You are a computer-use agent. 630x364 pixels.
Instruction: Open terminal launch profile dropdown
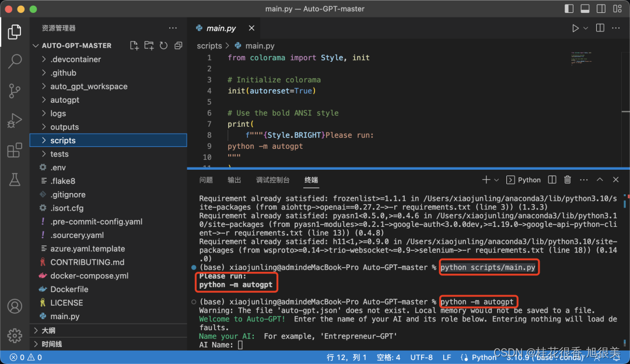pos(496,180)
